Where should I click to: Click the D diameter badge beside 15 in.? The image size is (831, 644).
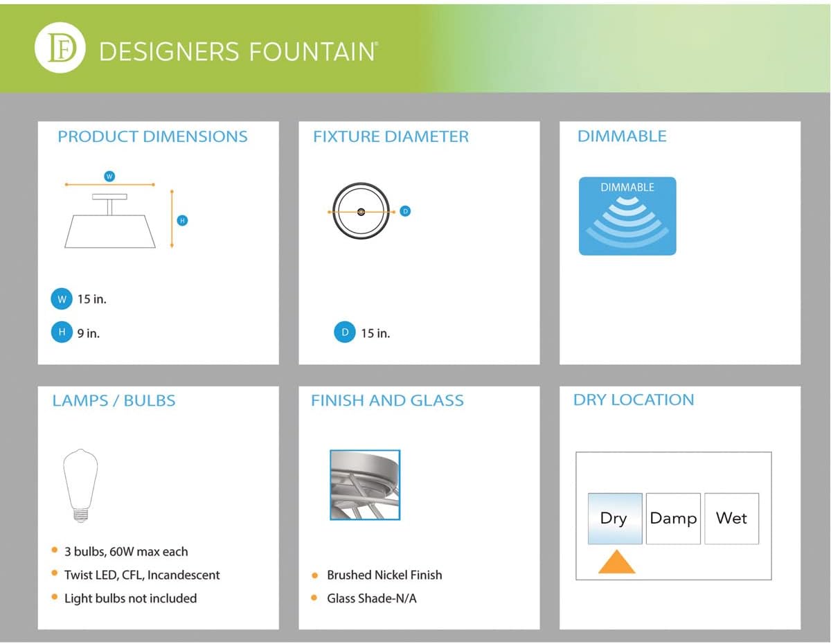[345, 333]
